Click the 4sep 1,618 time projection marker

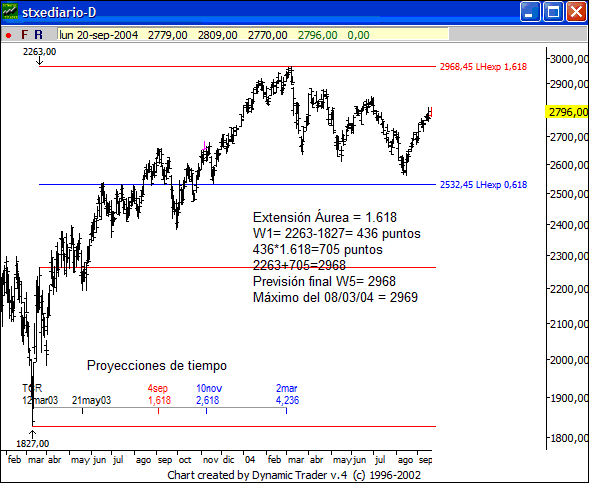[x=159, y=394]
